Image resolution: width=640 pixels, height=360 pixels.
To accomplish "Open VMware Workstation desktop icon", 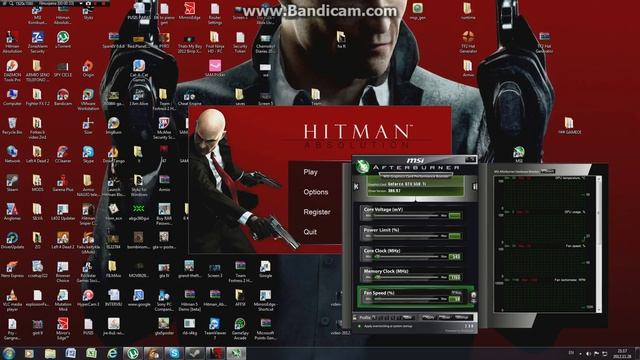I will [88, 100].
